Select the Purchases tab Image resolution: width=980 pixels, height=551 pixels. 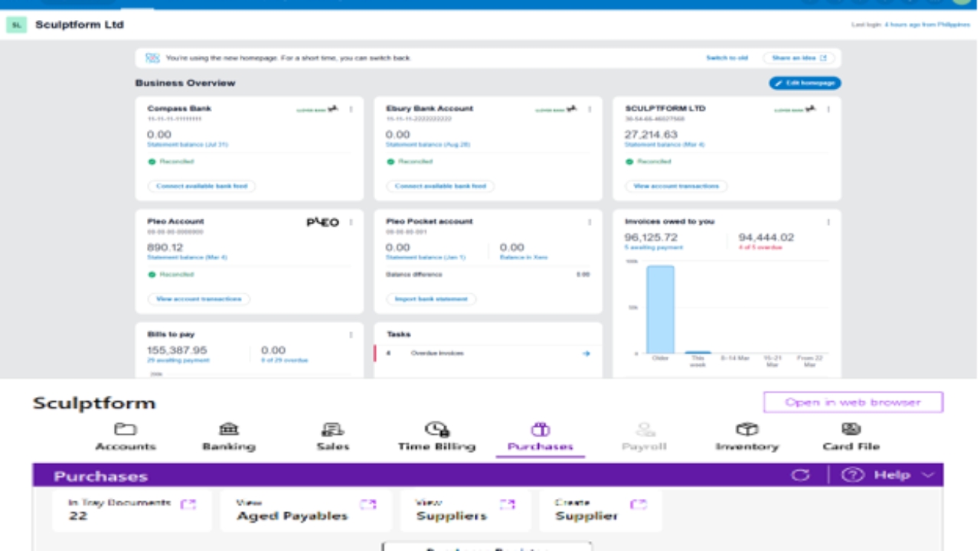[541, 437]
